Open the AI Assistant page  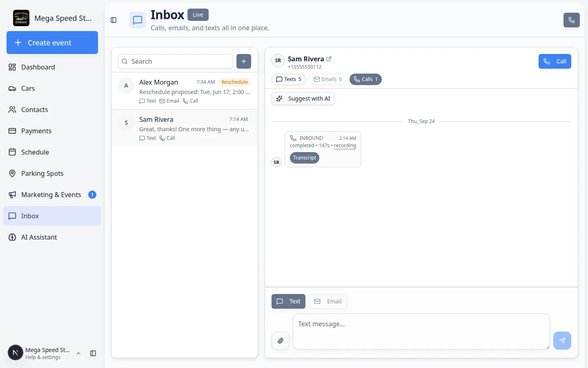pyautogui.click(x=52, y=237)
